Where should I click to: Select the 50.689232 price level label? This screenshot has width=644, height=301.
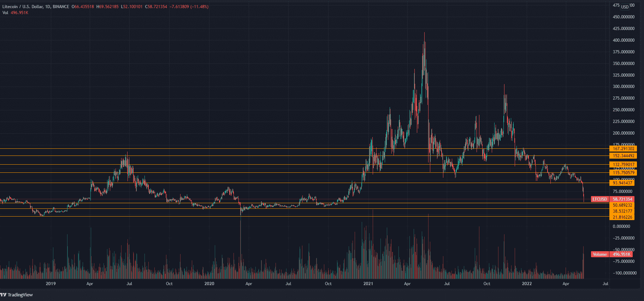[x=622, y=205]
